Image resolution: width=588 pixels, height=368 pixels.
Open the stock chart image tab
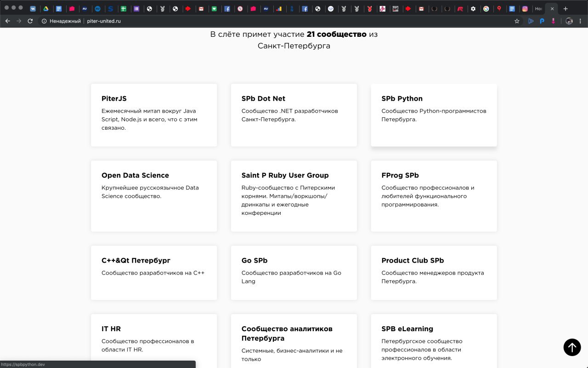click(x=395, y=9)
